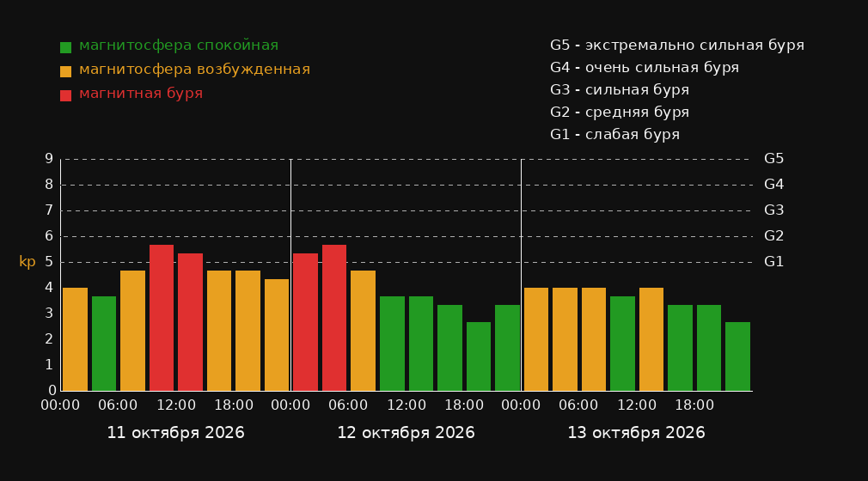Click the red legend square for magnetic storm
The width and height of the screenshot is (868, 481).
pos(65,95)
